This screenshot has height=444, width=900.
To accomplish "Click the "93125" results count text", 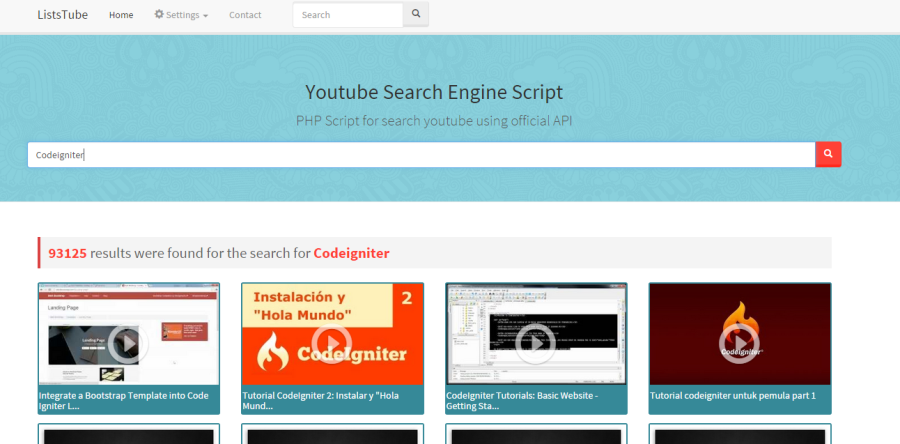I will click(x=68, y=253).
